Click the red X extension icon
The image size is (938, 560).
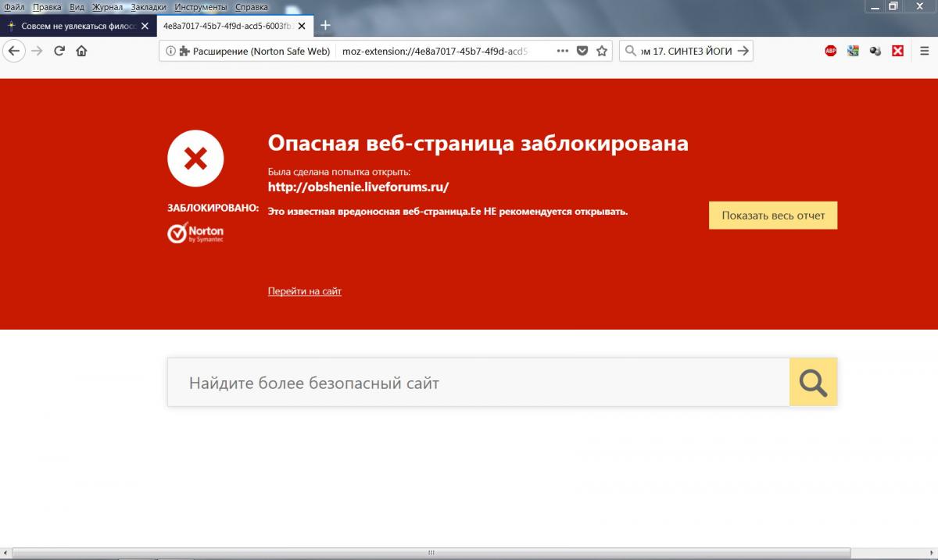898,51
